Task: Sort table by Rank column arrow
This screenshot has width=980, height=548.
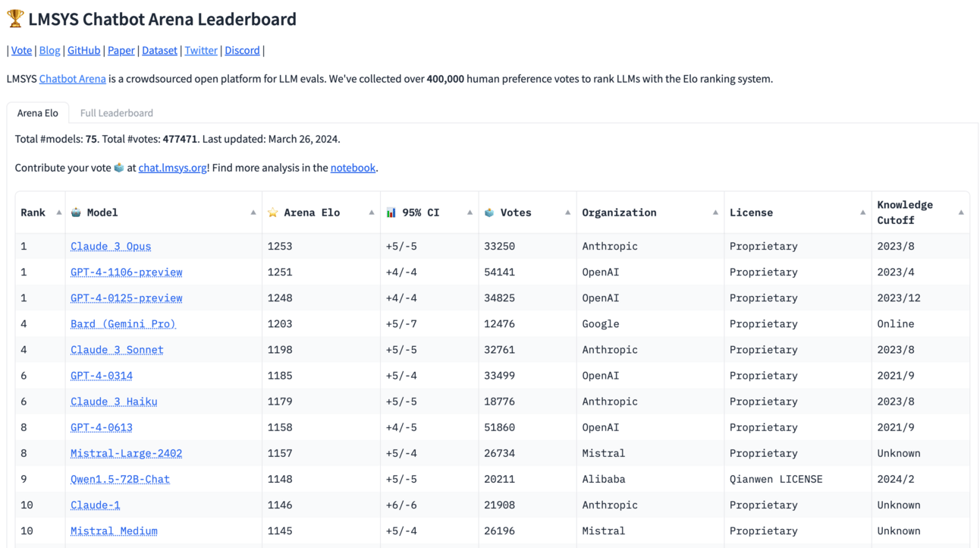Action: pyautogui.click(x=59, y=213)
